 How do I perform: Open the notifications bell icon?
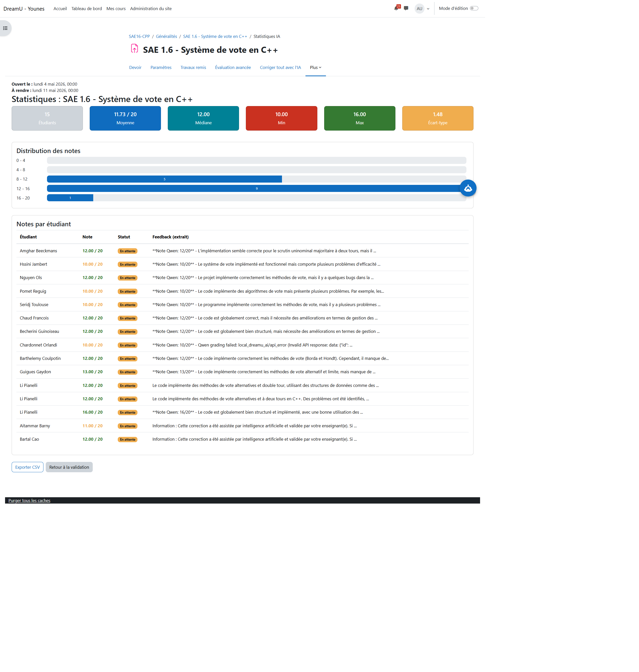[x=396, y=8]
